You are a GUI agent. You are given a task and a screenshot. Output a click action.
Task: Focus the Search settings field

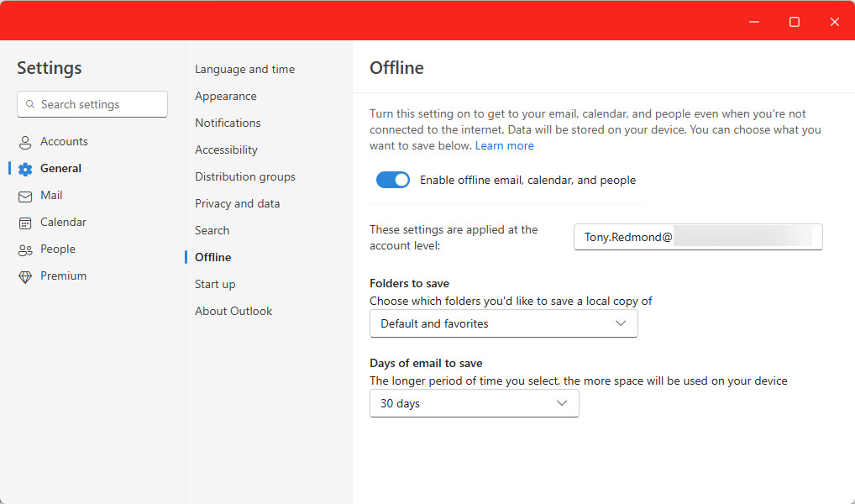(x=92, y=104)
